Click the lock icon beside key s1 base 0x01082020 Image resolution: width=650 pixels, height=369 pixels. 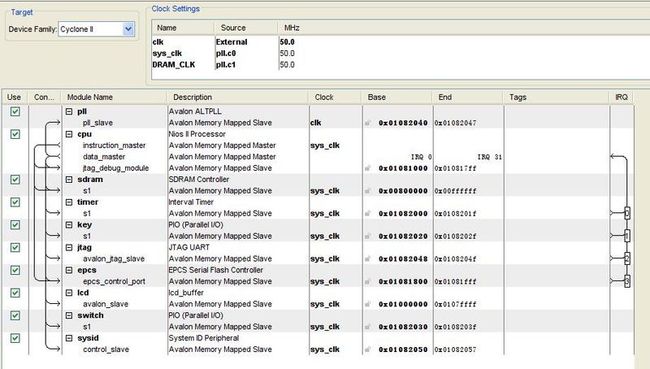367,236
